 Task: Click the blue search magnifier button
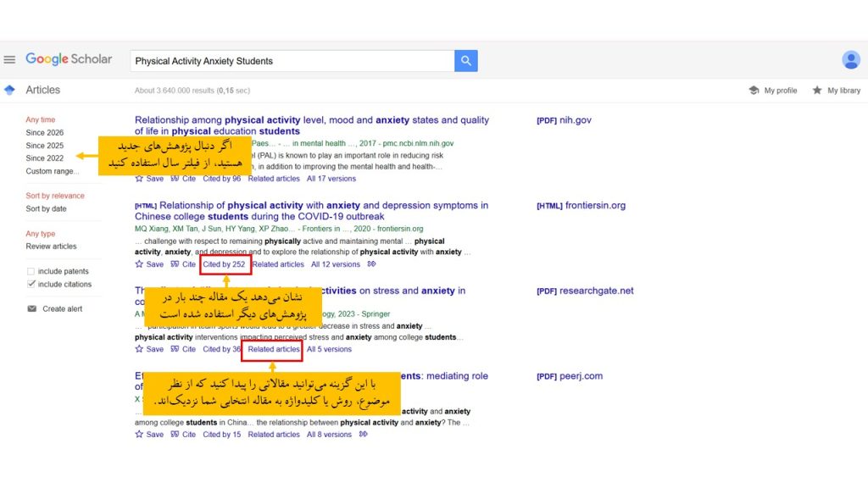click(x=466, y=61)
